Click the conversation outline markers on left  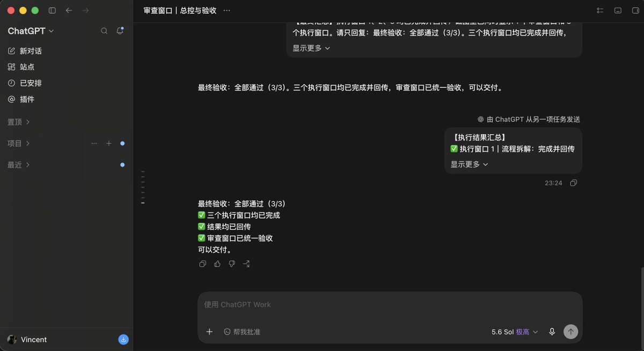[143, 187]
